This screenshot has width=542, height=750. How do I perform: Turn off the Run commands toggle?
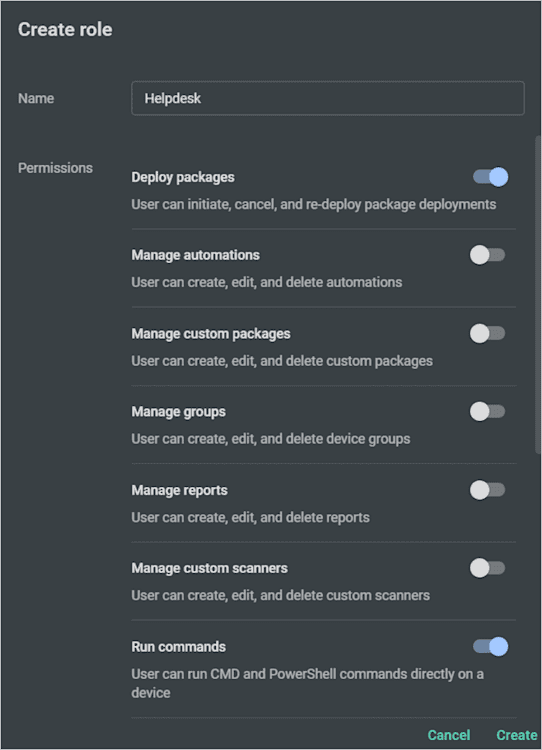pyautogui.click(x=490, y=647)
